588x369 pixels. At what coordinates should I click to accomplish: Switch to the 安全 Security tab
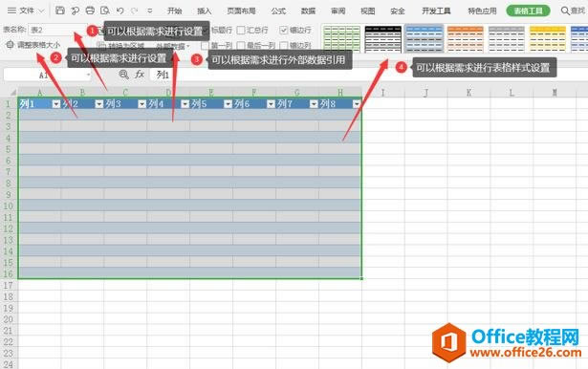pyautogui.click(x=398, y=11)
